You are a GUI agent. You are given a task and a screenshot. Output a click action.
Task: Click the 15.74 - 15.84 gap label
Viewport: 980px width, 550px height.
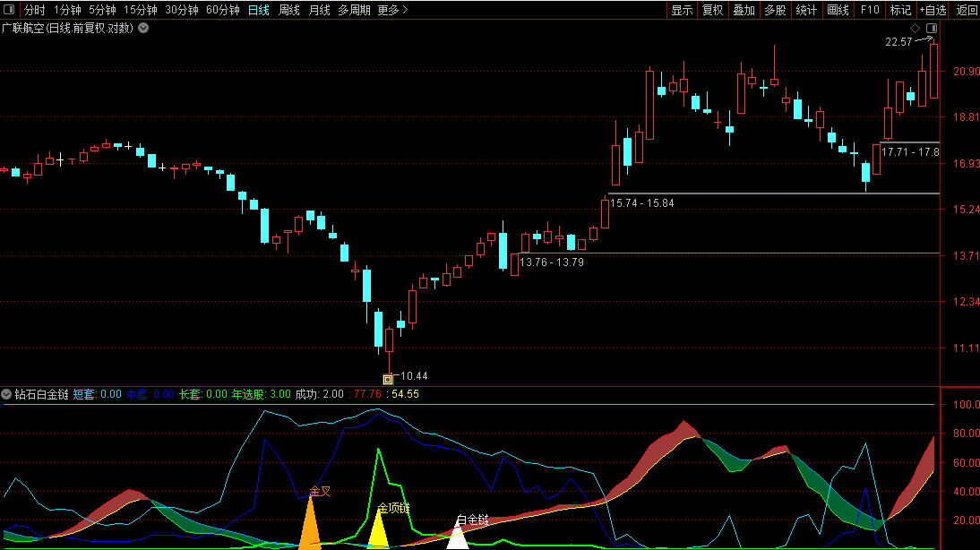(642, 203)
